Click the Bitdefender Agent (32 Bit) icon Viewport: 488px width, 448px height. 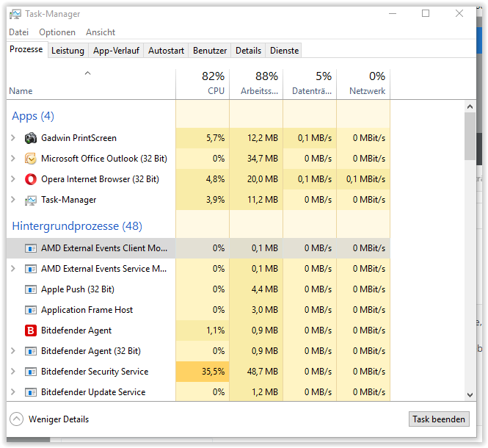31,351
